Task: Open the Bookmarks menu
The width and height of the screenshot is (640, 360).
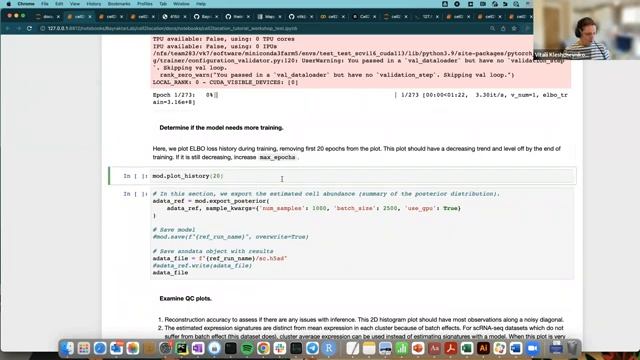Action: 119,4
